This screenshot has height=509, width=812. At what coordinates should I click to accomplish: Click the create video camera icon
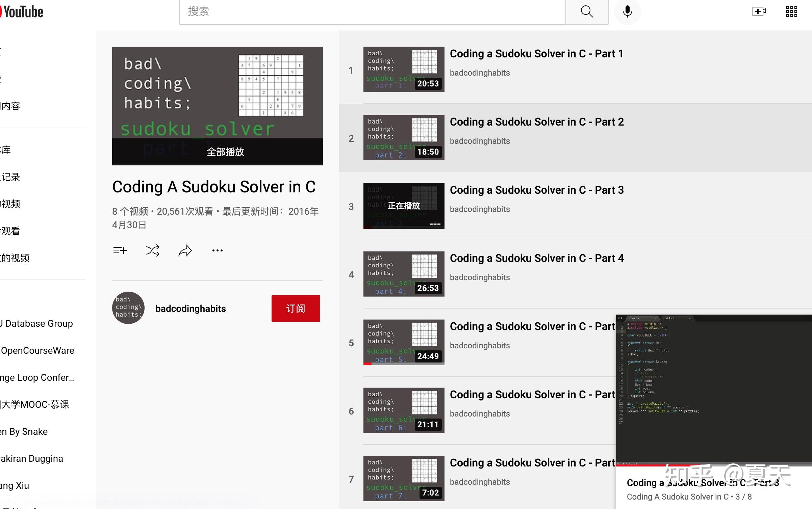point(759,12)
